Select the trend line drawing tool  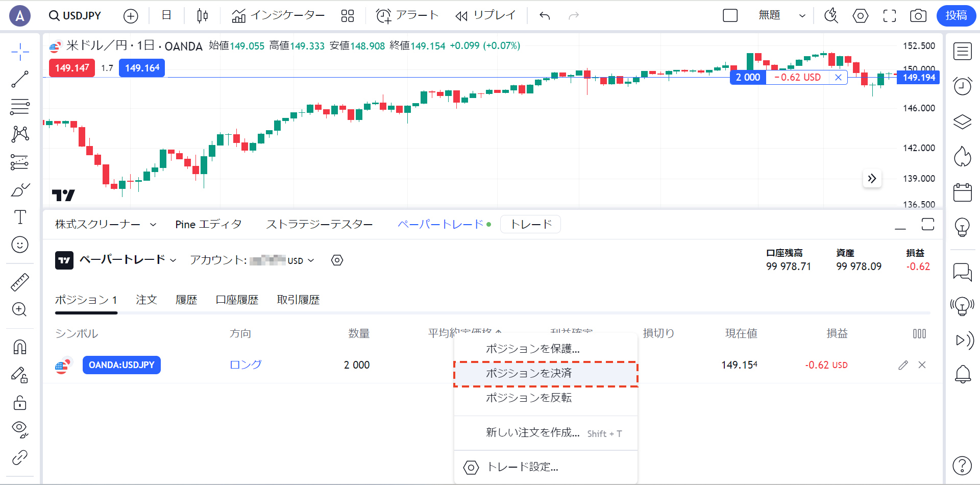pos(20,79)
